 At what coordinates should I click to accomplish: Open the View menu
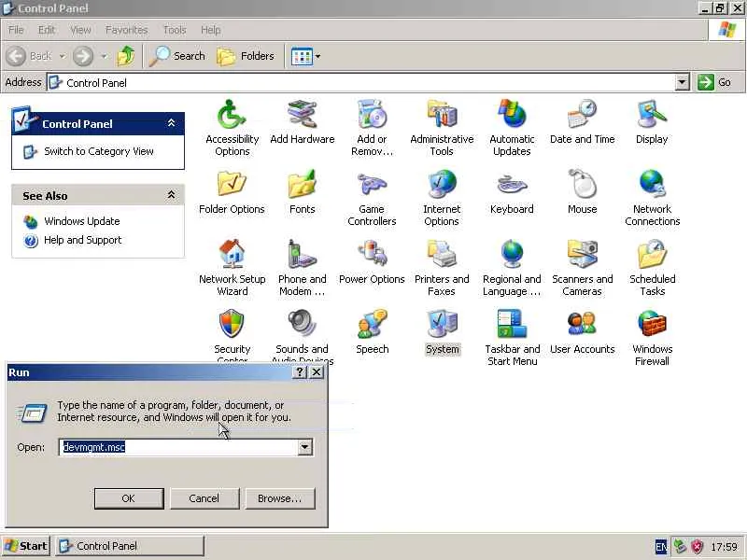pos(80,30)
